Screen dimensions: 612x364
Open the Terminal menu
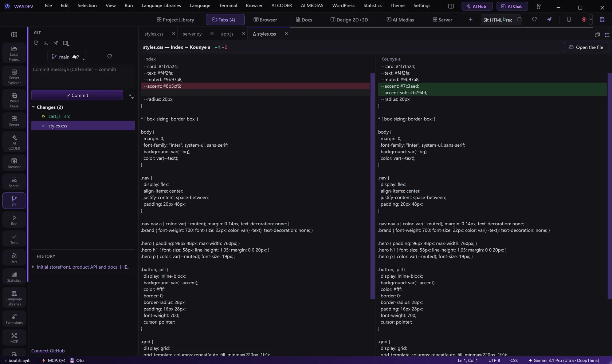coord(228,5)
